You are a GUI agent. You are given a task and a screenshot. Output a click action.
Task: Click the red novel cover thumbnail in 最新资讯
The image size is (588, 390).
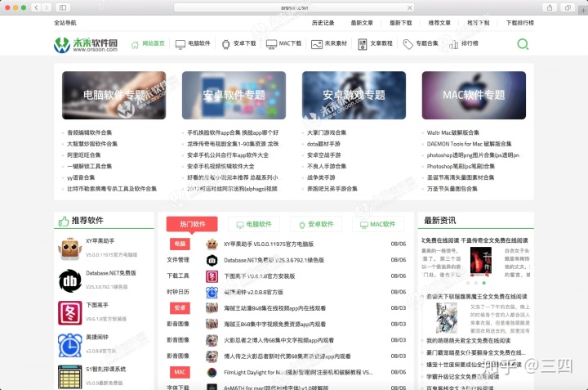pyautogui.click(x=481, y=262)
